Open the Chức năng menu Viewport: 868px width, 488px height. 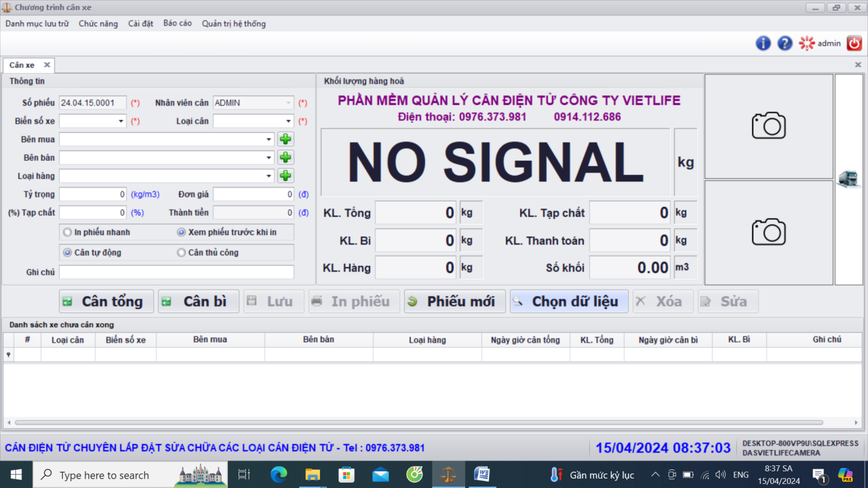[98, 24]
